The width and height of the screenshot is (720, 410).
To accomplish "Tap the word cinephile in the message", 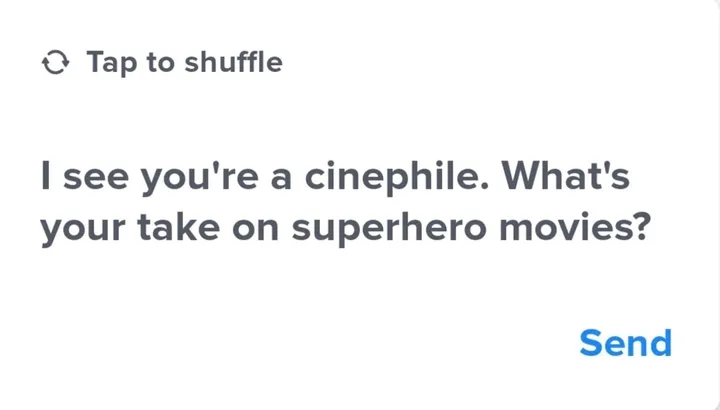I will 386,178.
